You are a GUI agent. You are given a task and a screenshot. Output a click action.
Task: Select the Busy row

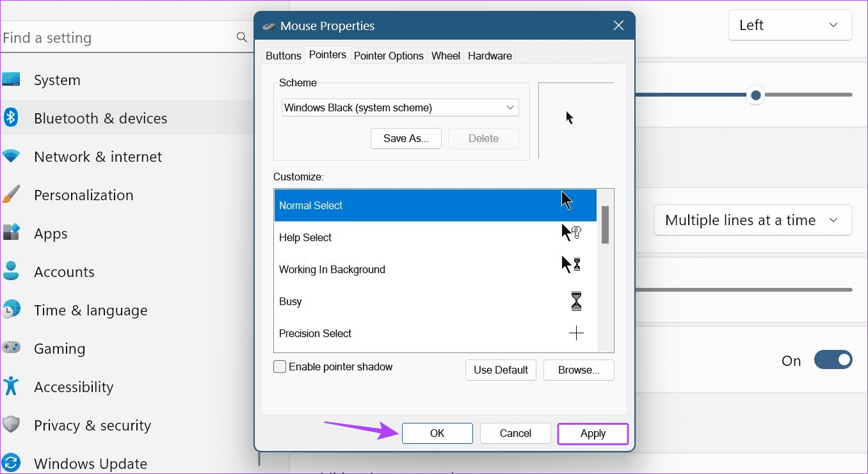point(435,301)
